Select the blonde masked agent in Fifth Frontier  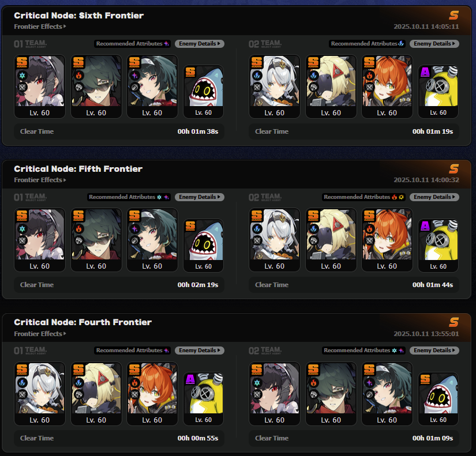pos(331,240)
